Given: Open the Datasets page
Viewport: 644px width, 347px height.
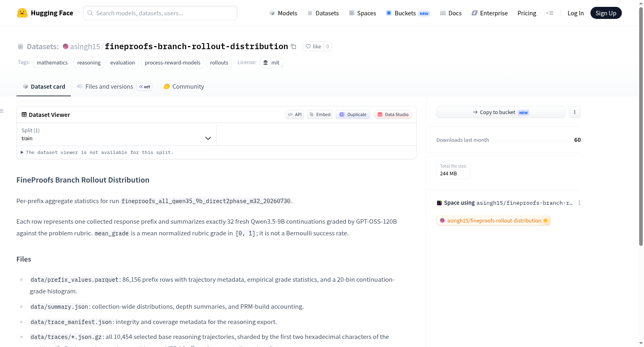Looking at the screenshot, I should coord(323,13).
